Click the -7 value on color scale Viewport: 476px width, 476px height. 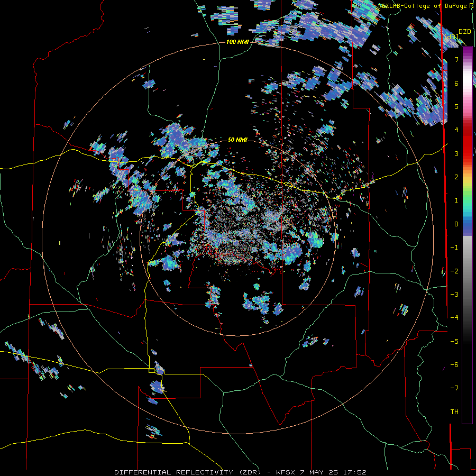coord(454,388)
